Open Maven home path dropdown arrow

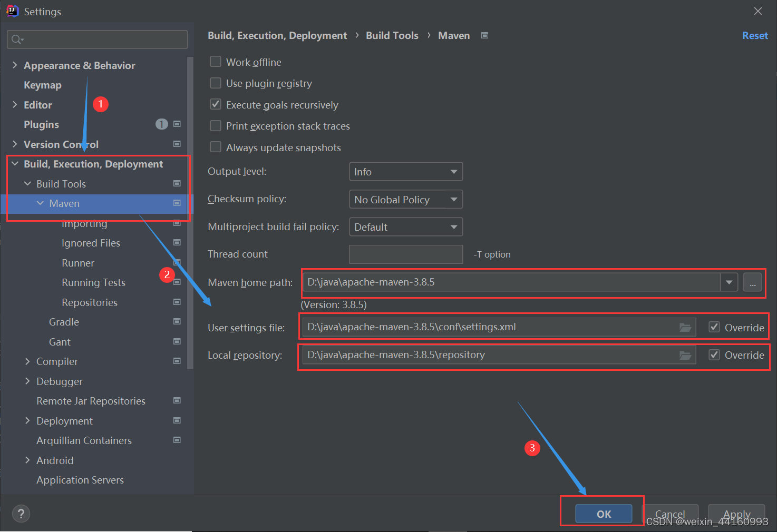pos(729,282)
